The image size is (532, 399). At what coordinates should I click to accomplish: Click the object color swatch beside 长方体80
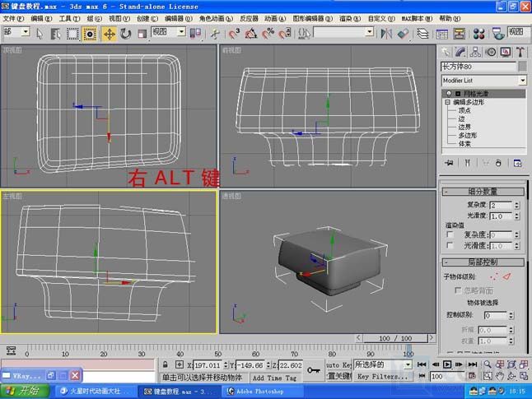point(522,66)
